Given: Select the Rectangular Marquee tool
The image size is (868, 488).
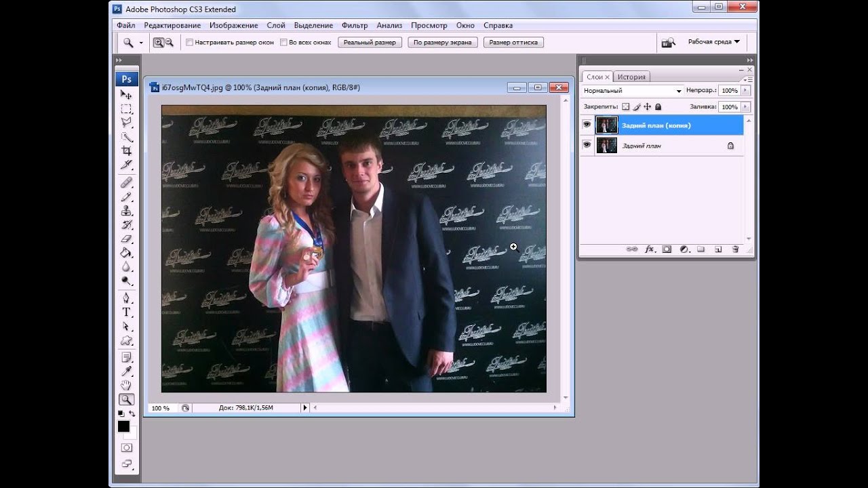Looking at the screenshot, I should coord(127,108).
